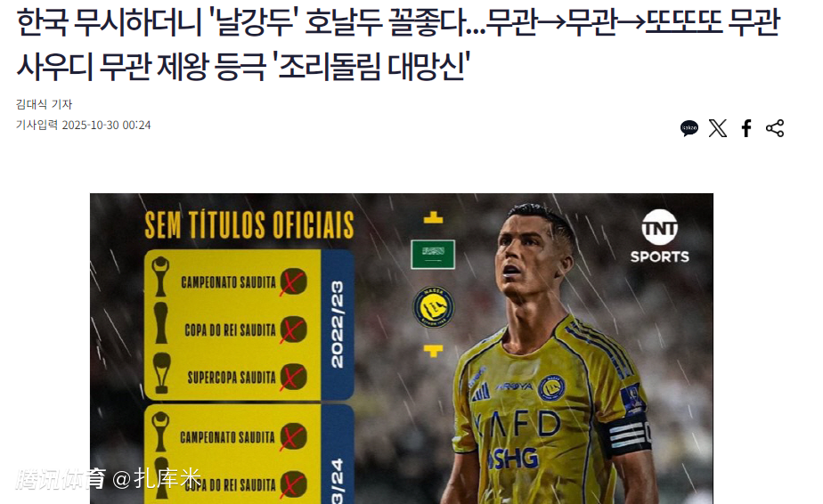
Task: Click the Al Nassr club crest badge
Action: tap(433, 307)
